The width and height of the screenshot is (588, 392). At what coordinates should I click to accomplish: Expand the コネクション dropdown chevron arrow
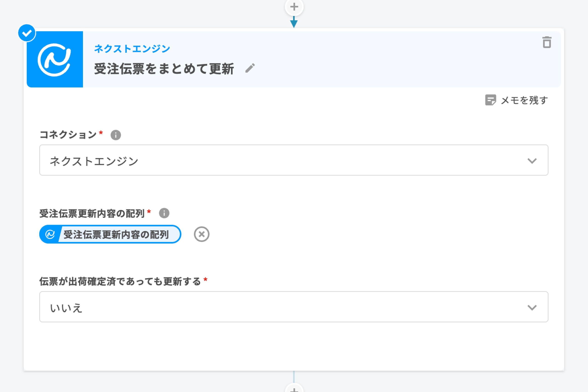tap(532, 161)
